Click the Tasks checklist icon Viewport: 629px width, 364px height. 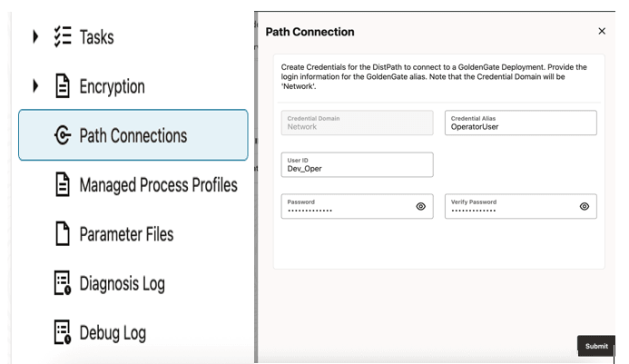[62, 37]
